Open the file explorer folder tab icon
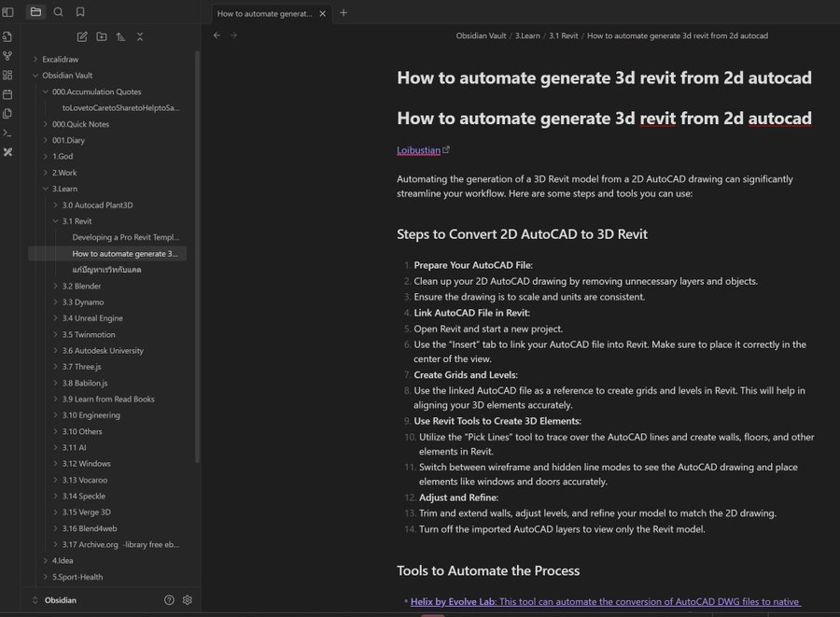The width and height of the screenshot is (840, 617). pyautogui.click(x=35, y=12)
